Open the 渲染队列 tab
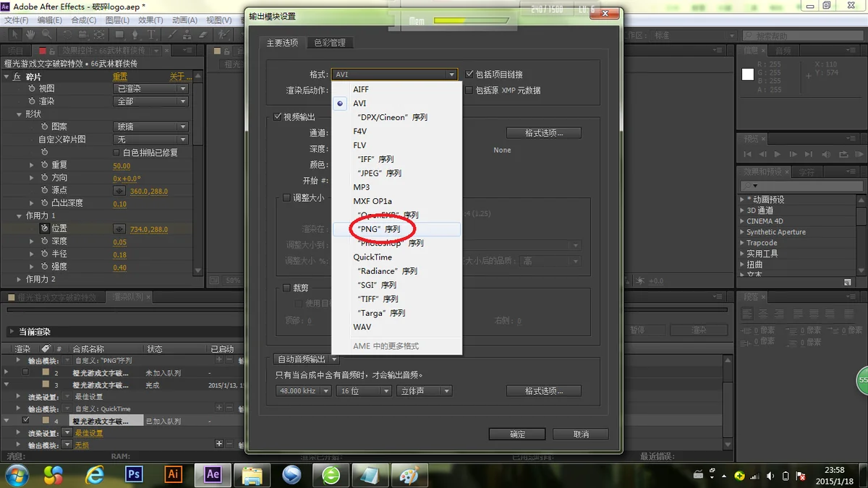The image size is (868, 488). (x=127, y=297)
